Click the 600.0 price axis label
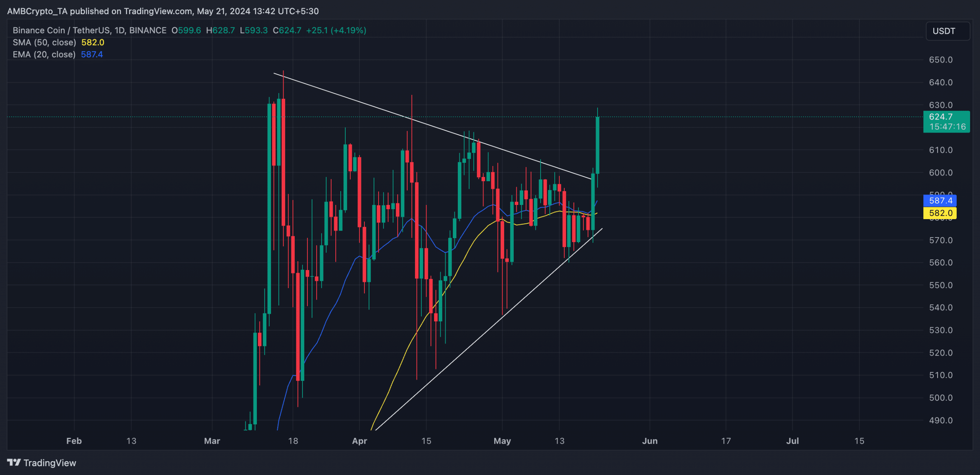Screen dimensions: 980x475 (941, 172)
